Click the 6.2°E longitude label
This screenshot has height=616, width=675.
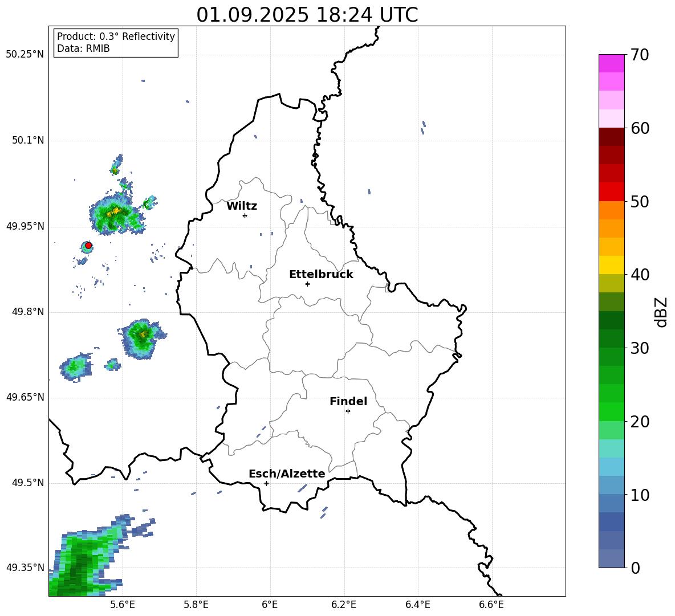tap(344, 605)
